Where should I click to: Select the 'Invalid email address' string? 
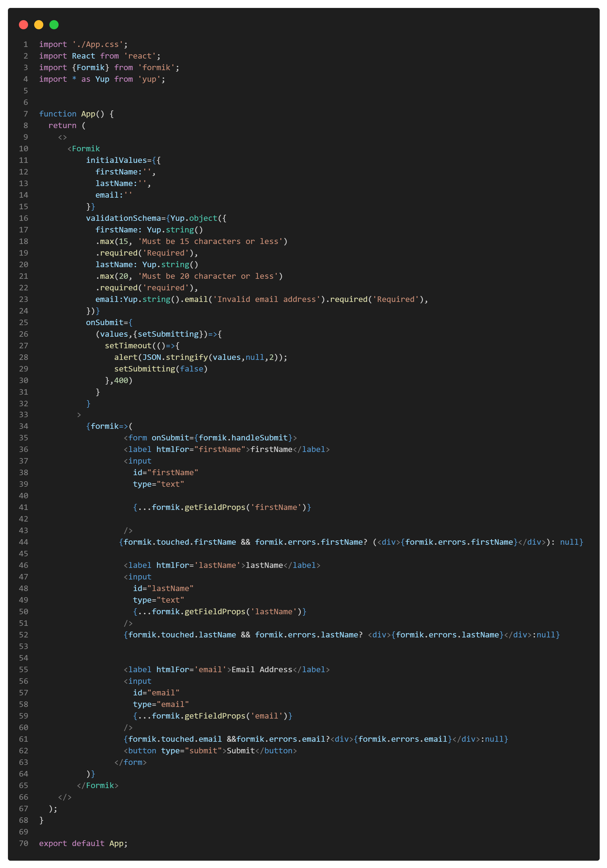265,299
